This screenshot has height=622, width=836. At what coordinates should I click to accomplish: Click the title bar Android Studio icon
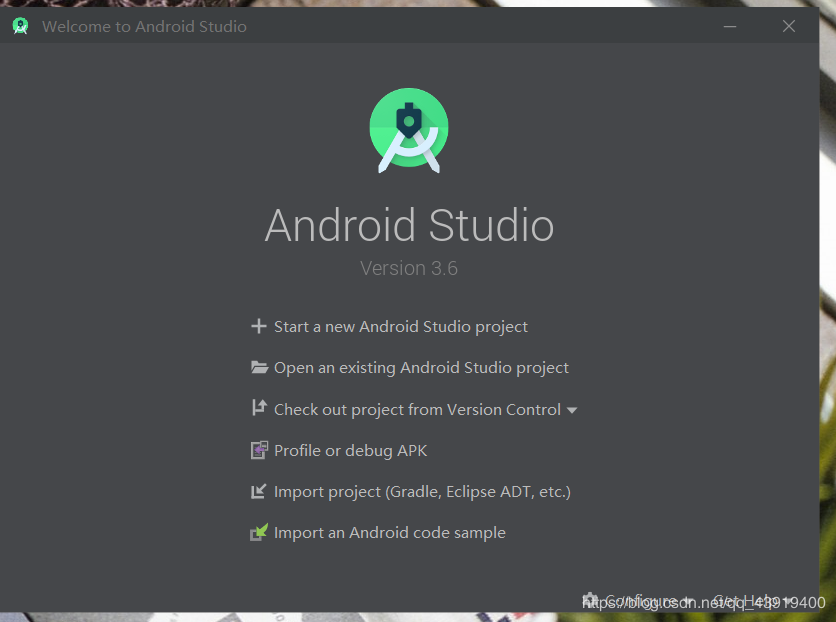[x=20, y=26]
